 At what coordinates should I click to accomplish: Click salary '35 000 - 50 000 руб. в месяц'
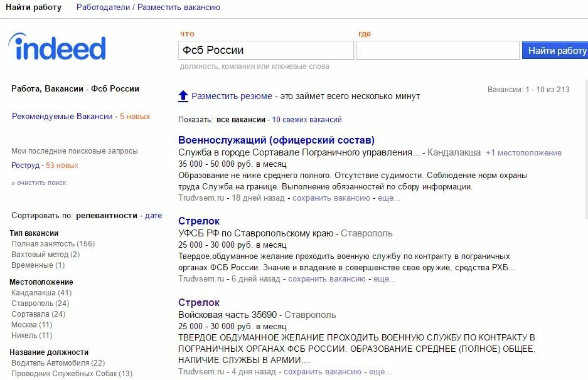(232, 164)
